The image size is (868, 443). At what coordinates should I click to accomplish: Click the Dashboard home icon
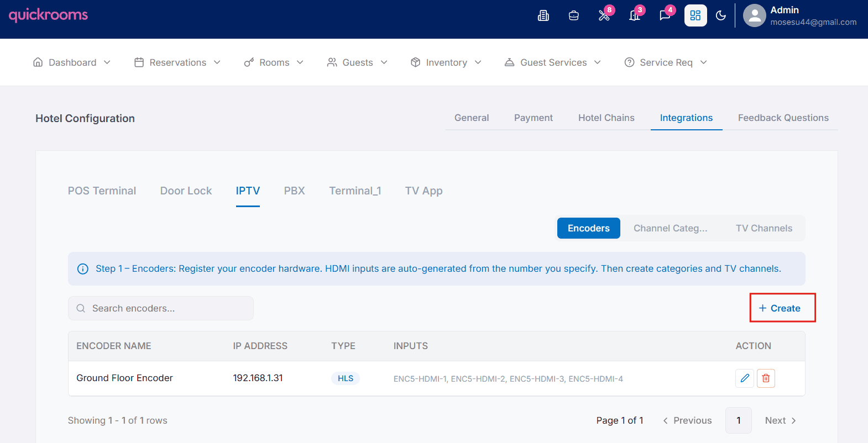pyautogui.click(x=38, y=62)
